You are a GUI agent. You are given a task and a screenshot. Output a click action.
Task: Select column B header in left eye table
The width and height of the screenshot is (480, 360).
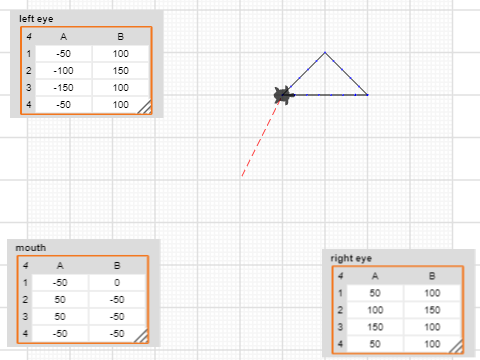pyautogui.click(x=121, y=37)
